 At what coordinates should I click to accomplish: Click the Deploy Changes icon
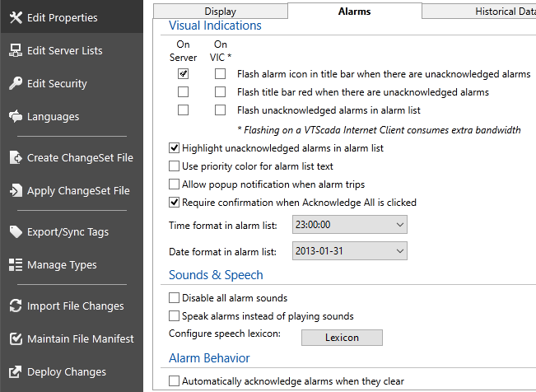coord(15,371)
